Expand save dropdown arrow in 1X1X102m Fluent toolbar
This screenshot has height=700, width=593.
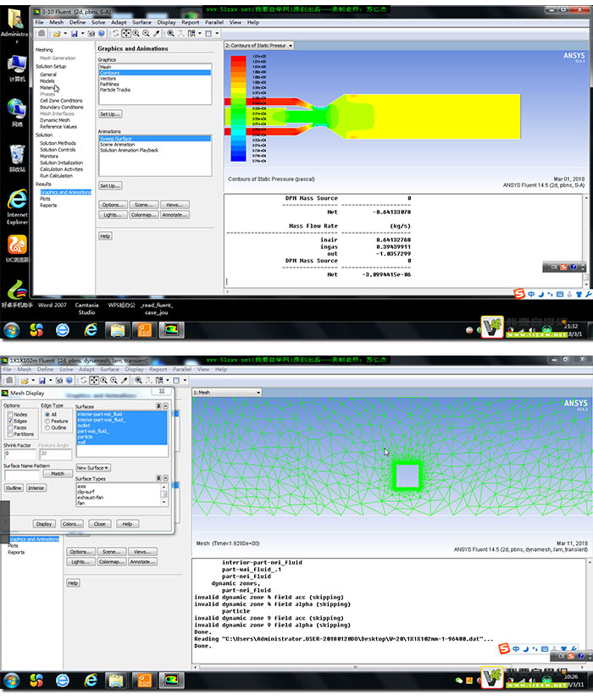coord(51,380)
